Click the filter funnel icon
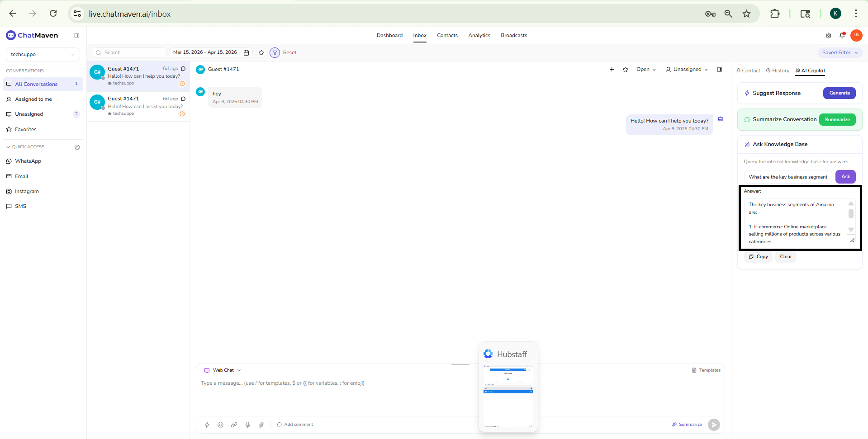 tap(275, 53)
